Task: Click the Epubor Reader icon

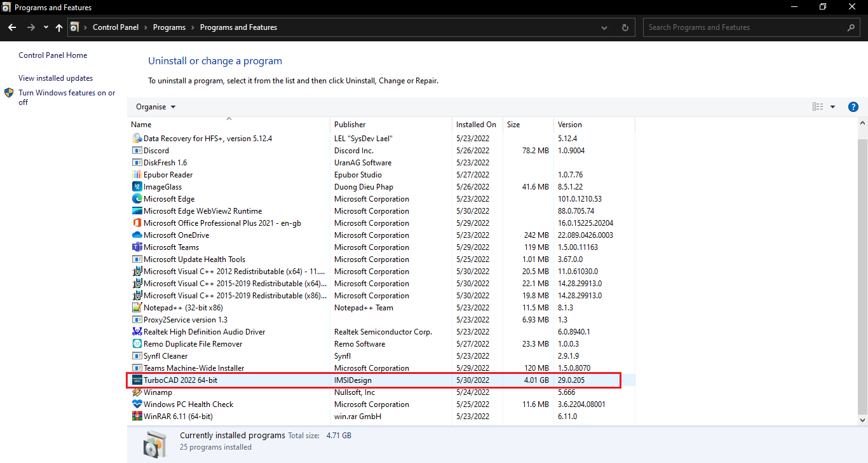Action: point(137,175)
